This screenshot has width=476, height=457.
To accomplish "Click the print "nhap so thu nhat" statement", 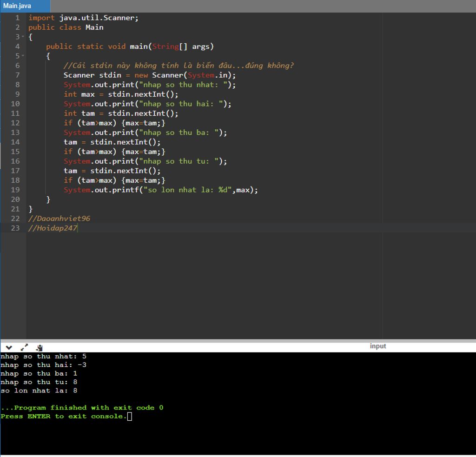I will [x=149, y=85].
